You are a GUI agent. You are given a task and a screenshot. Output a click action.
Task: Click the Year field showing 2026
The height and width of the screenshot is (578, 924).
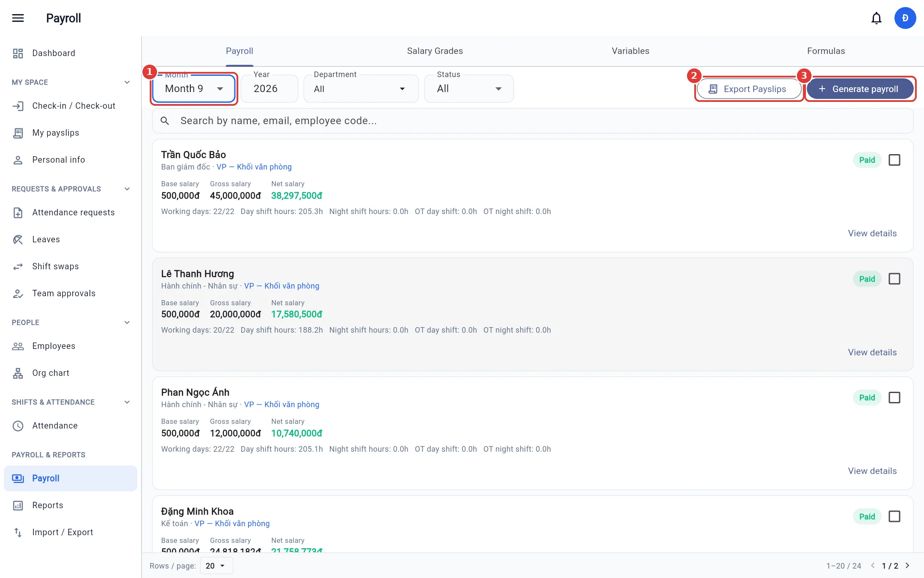click(269, 89)
